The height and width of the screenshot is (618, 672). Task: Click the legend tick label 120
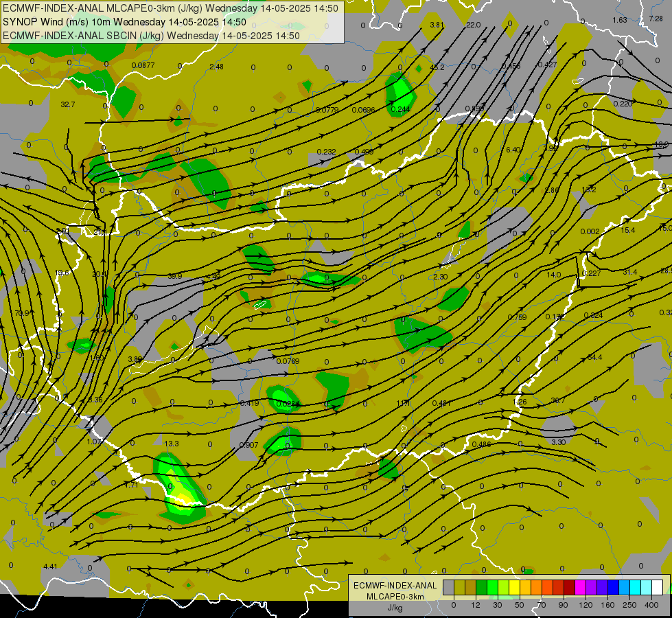tap(586, 605)
